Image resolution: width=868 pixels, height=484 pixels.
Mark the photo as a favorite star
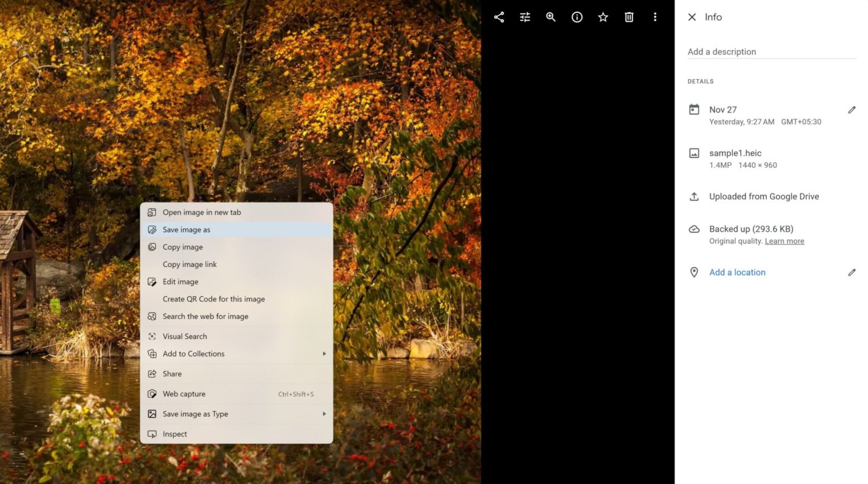point(602,17)
